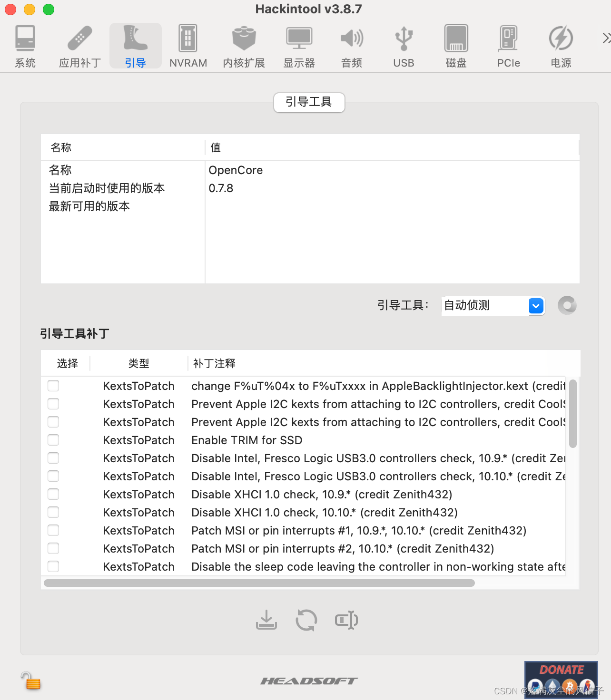Open the 应用补丁 patch toolbar tab

80,46
